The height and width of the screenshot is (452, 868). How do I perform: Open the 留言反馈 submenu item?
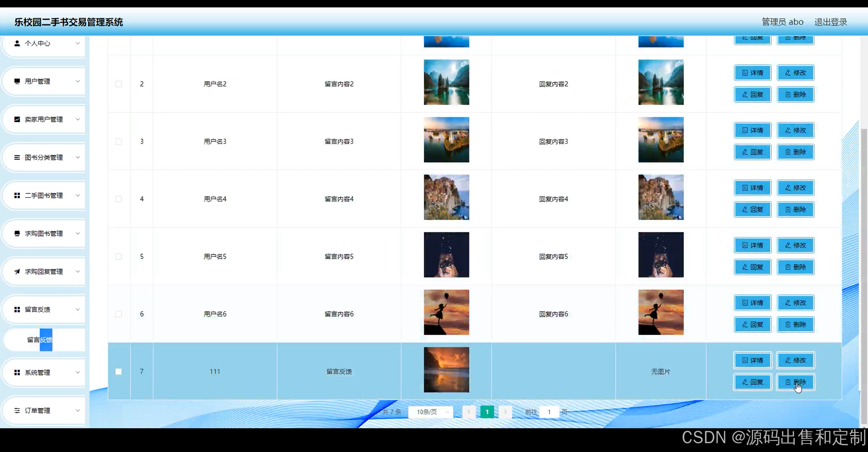coord(40,340)
